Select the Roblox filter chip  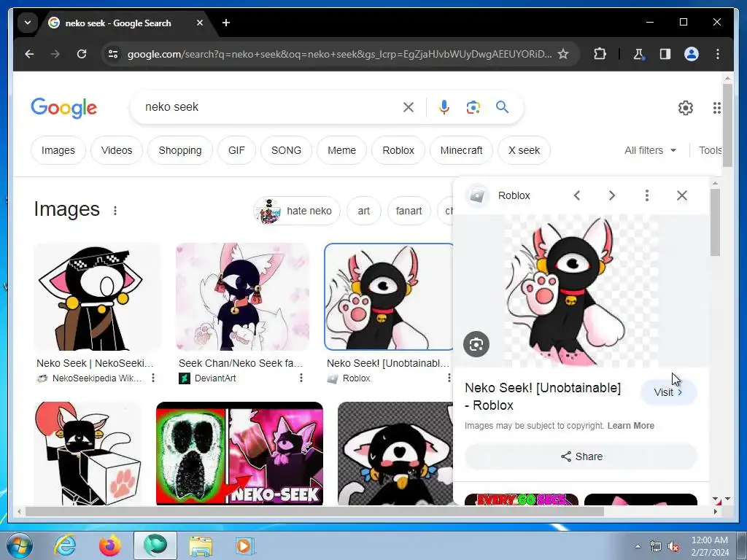pos(398,150)
